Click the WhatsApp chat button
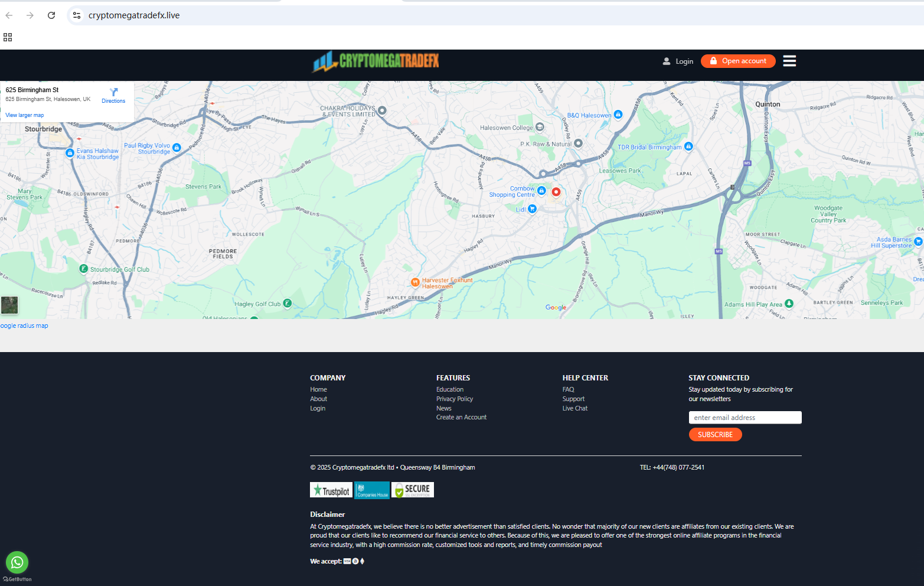Image resolution: width=924 pixels, height=586 pixels. [17, 562]
